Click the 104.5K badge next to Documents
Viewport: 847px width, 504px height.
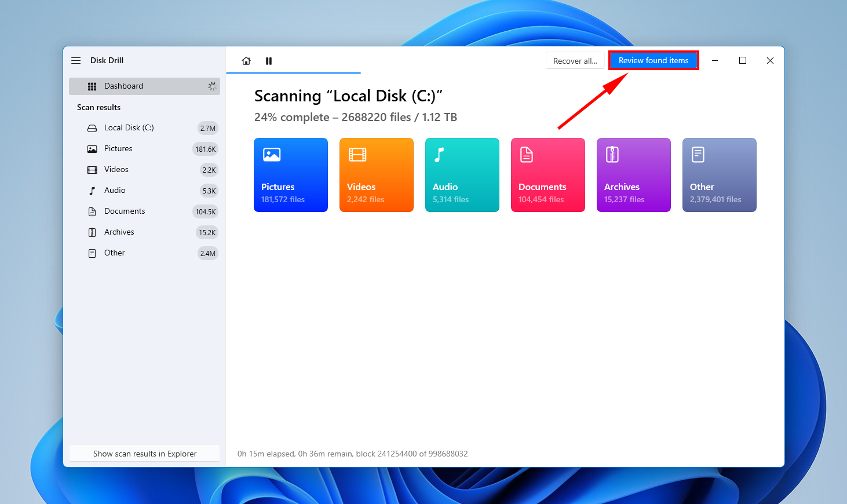point(205,211)
